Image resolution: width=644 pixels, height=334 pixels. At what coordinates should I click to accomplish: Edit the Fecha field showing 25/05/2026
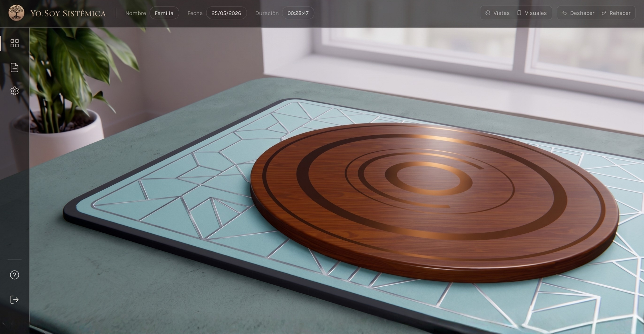click(x=226, y=13)
